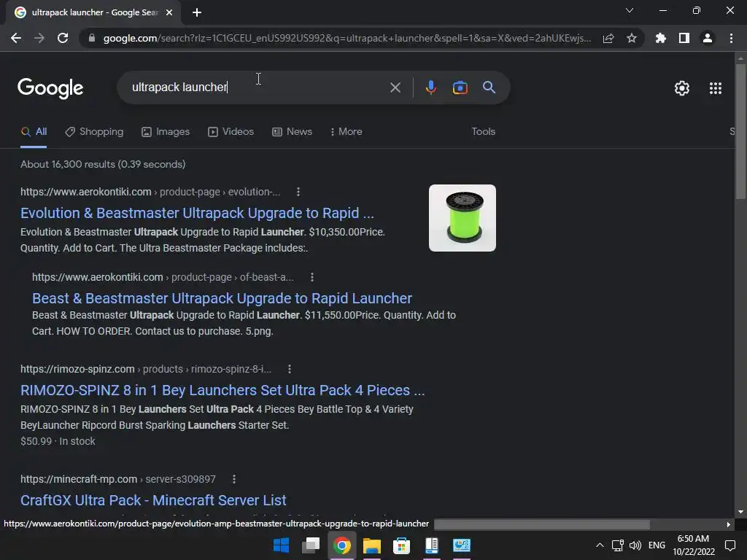Open the network status tray icon
747x560 pixels.
617,545
